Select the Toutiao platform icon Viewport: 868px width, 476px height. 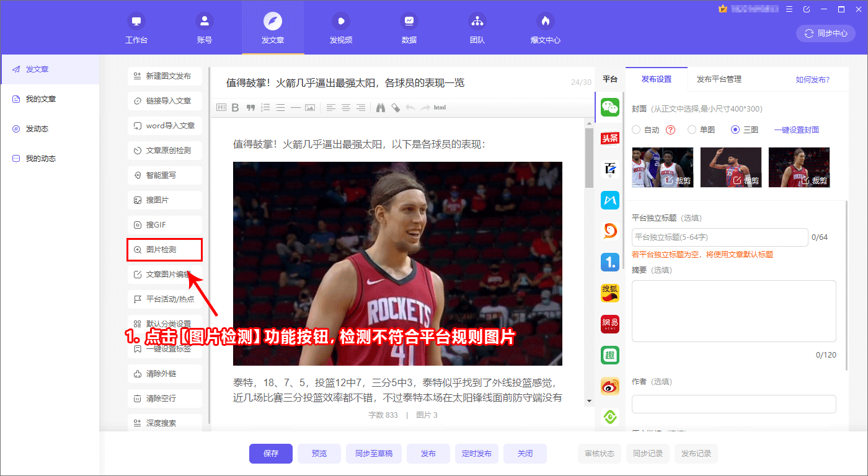[610, 138]
